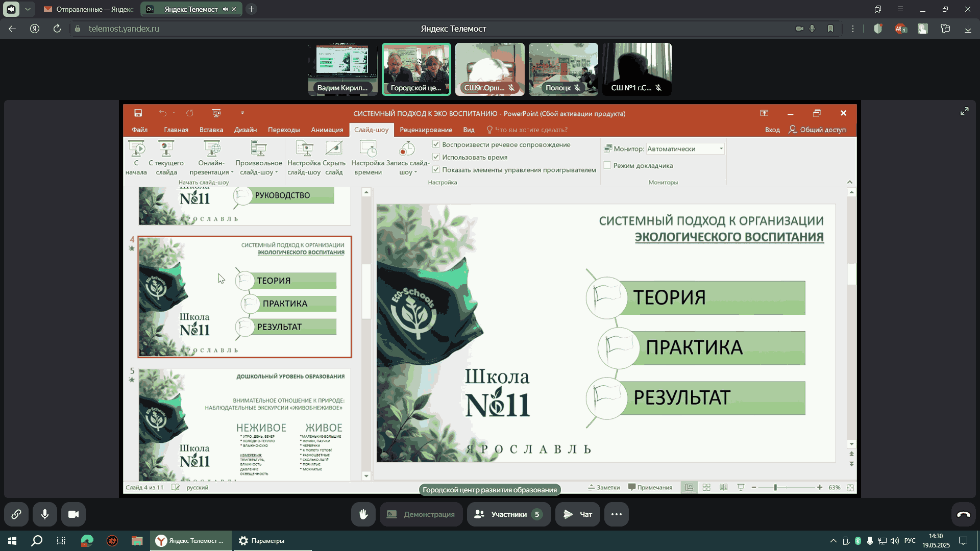980x551 pixels.
Task: Open the more options three-dot menu
Action: pos(616,514)
